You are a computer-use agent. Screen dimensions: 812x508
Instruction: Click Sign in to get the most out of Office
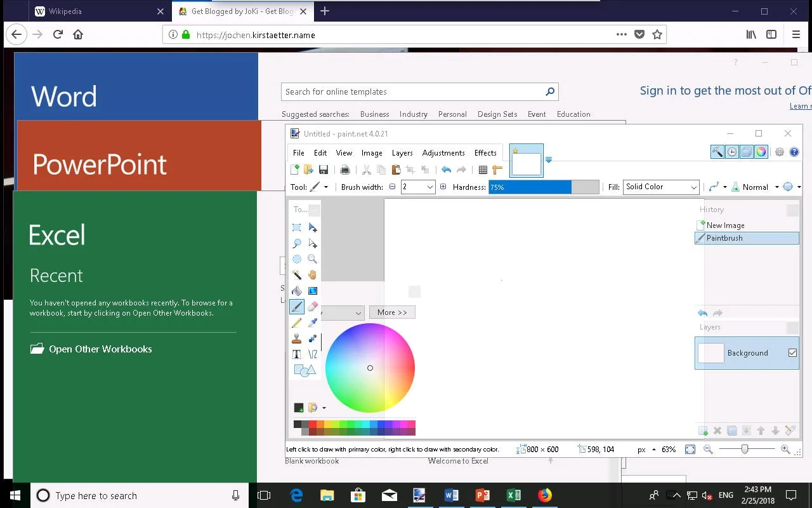[x=725, y=90]
